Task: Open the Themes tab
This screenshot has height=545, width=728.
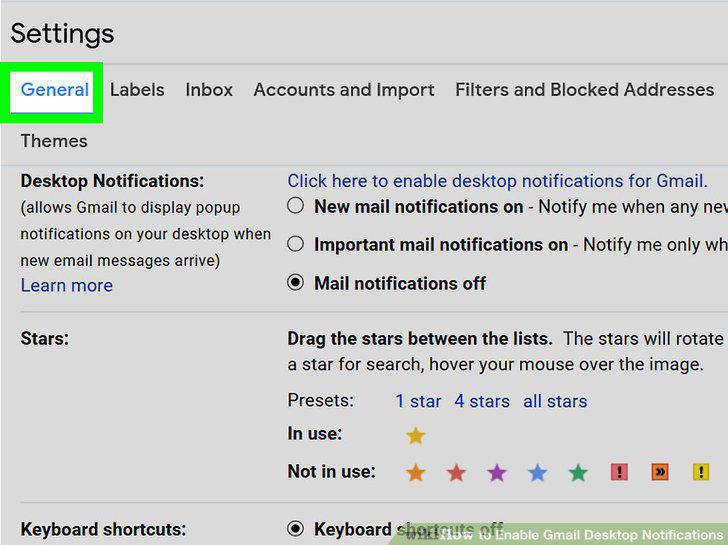Action: pos(54,141)
